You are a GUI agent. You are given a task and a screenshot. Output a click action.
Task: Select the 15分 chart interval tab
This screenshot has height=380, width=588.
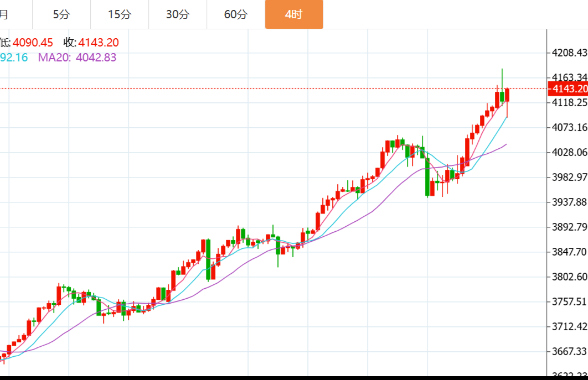[x=120, y=14]
